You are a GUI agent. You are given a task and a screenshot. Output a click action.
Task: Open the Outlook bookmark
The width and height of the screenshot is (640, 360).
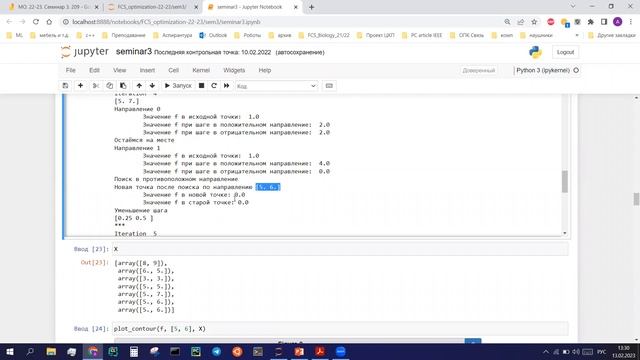click(x=213, y=36)
